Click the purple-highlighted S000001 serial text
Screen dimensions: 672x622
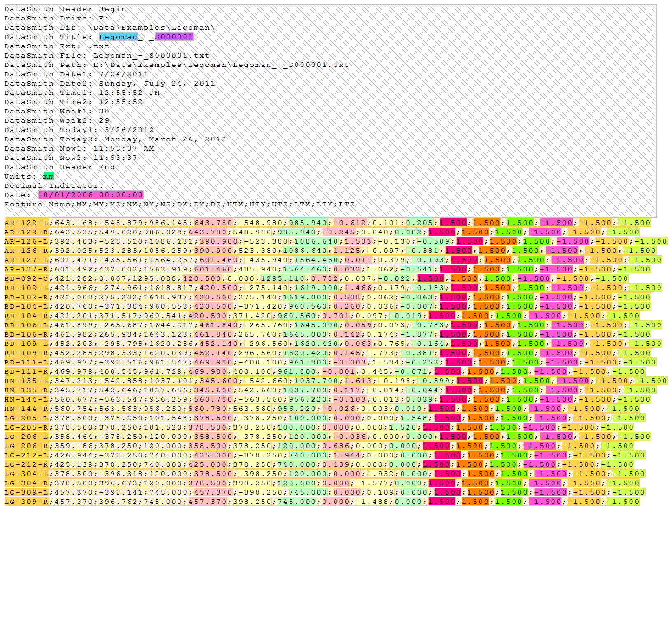[x=174, y=37]
